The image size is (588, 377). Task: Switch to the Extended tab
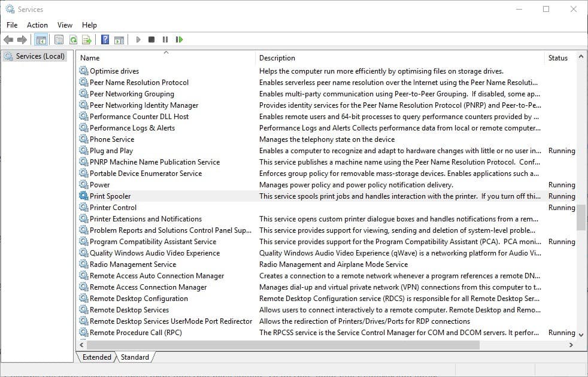(97, 357)
